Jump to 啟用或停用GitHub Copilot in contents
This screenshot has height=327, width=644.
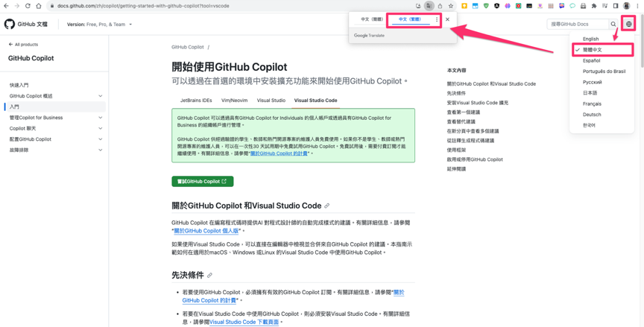pyautogui.click(x=475, y=159)
